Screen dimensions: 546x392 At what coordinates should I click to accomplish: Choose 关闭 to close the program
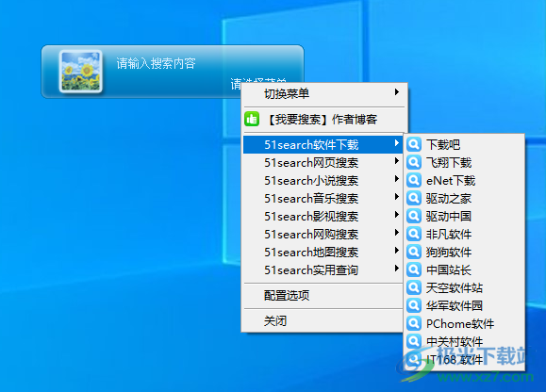[x=323, y=320]
